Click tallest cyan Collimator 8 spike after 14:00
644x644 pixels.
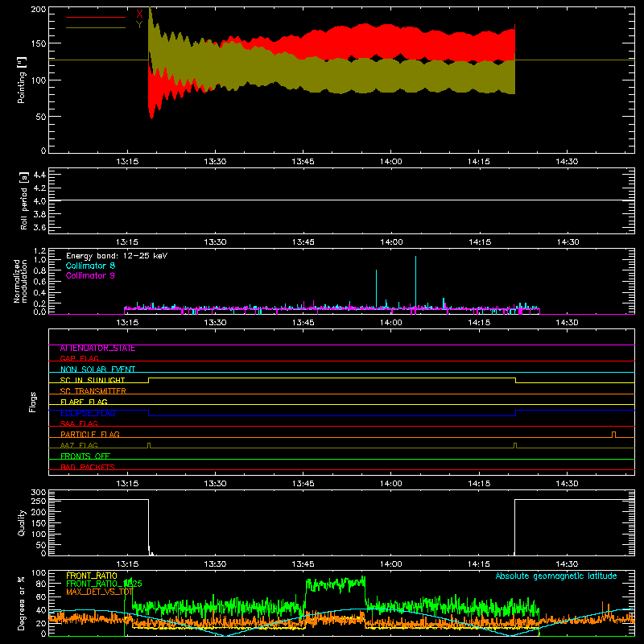[415, 281]
